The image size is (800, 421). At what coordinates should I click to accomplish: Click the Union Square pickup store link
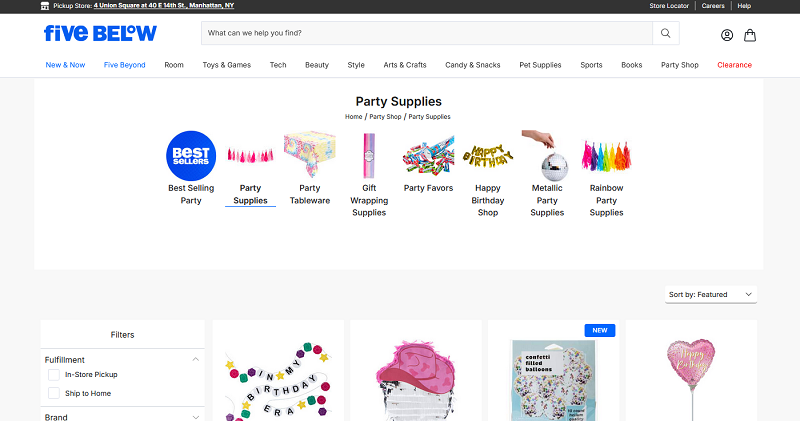coord(164,6)
